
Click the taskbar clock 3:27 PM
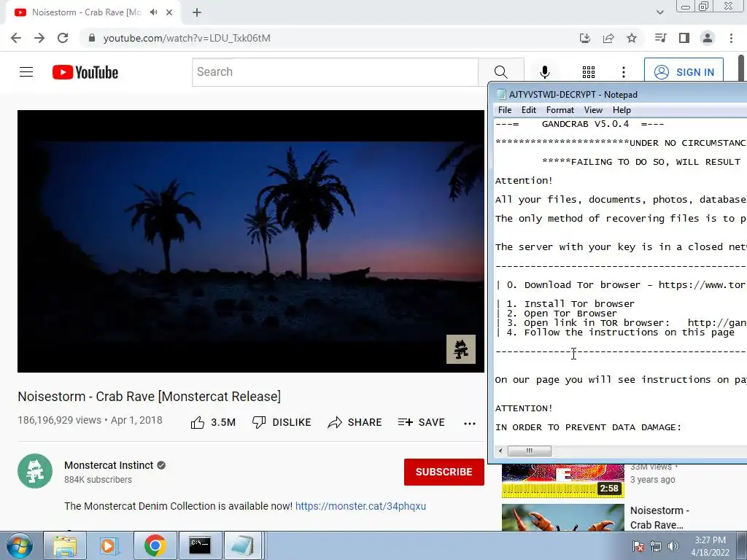pyautogui.click(x=710, y=546)
